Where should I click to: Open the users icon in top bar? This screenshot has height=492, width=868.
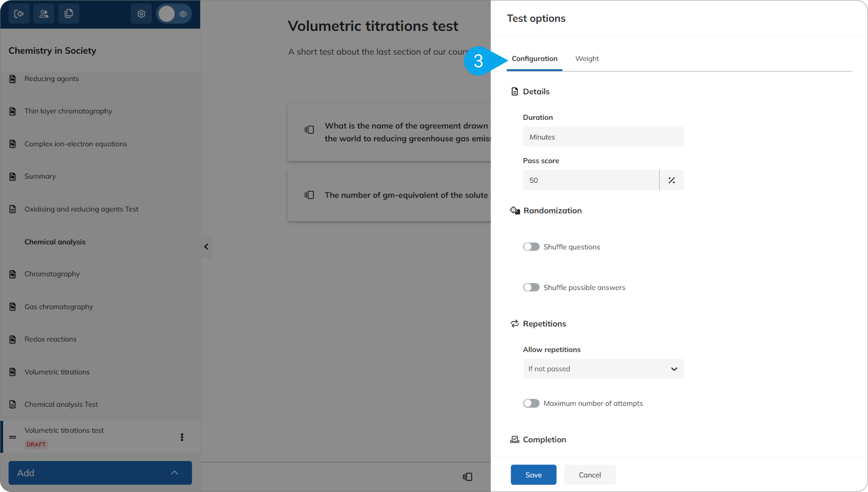pyautogui.click(x=44, y=14)
